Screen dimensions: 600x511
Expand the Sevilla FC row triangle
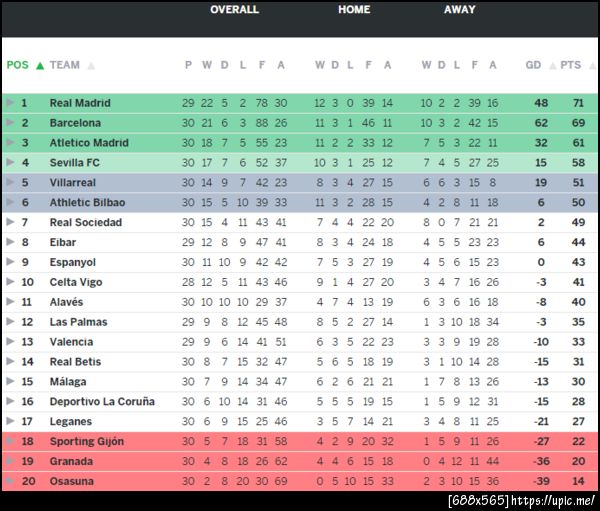10,163
